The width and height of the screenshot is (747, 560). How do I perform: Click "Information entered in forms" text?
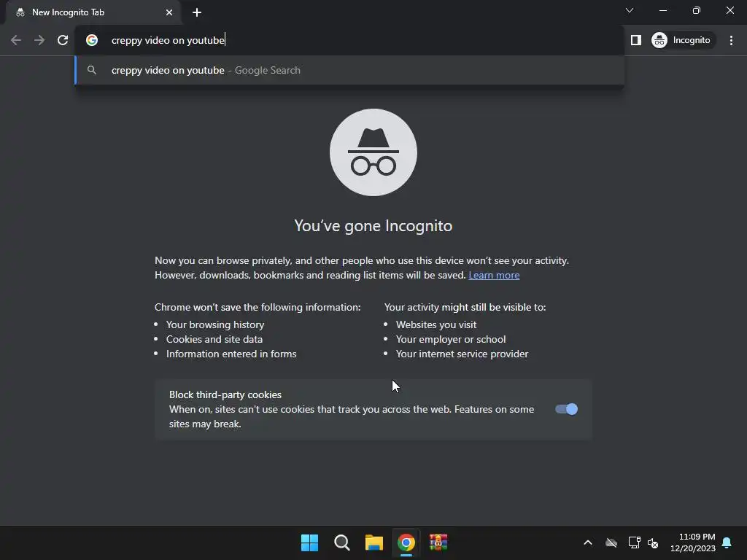[x=231, y=354]
